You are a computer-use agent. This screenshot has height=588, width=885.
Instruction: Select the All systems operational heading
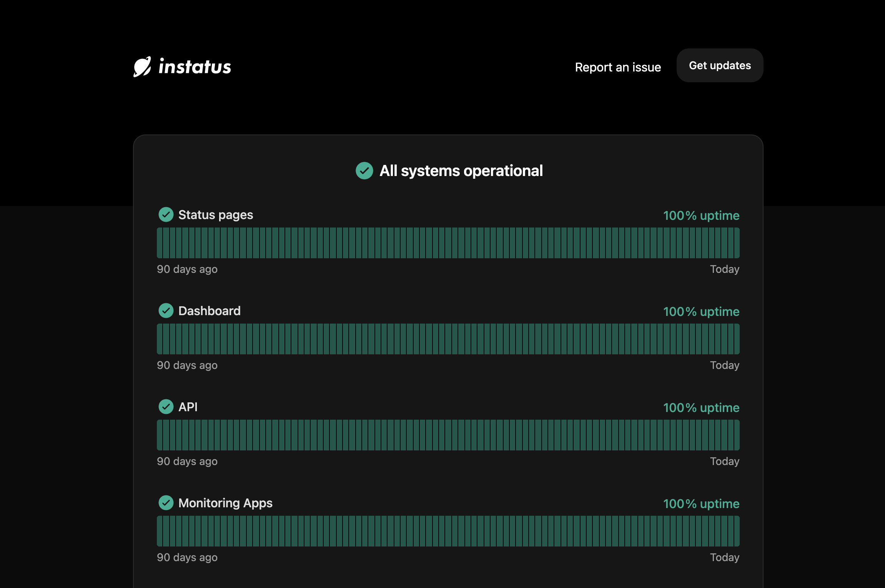(x=461, y=171)
